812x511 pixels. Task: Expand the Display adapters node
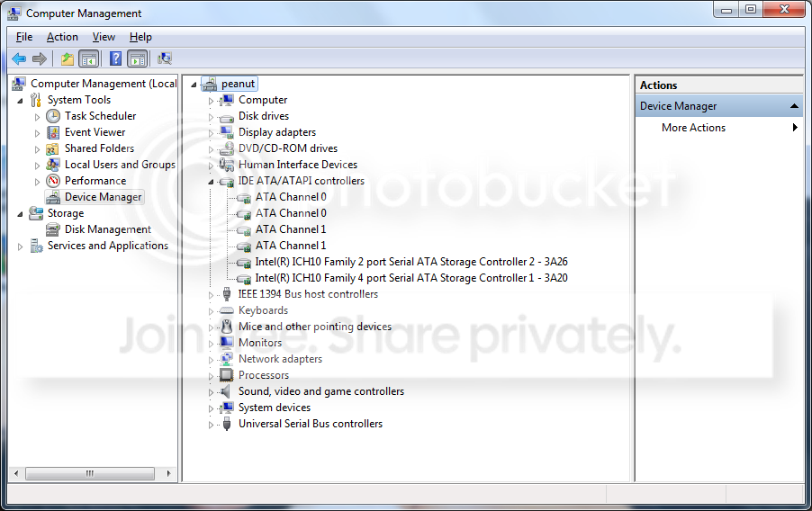click(211, 133)
